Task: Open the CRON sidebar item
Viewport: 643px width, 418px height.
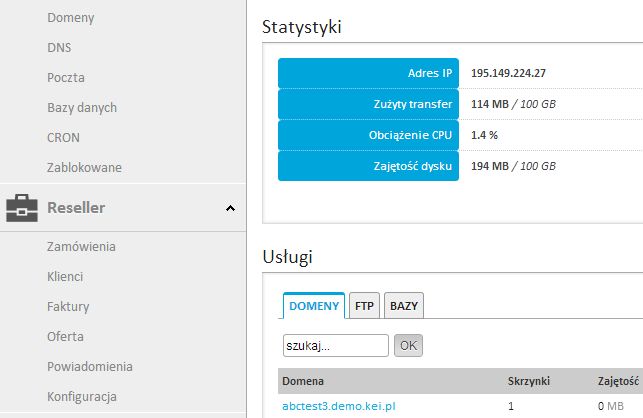Action: tap(63, 137)
